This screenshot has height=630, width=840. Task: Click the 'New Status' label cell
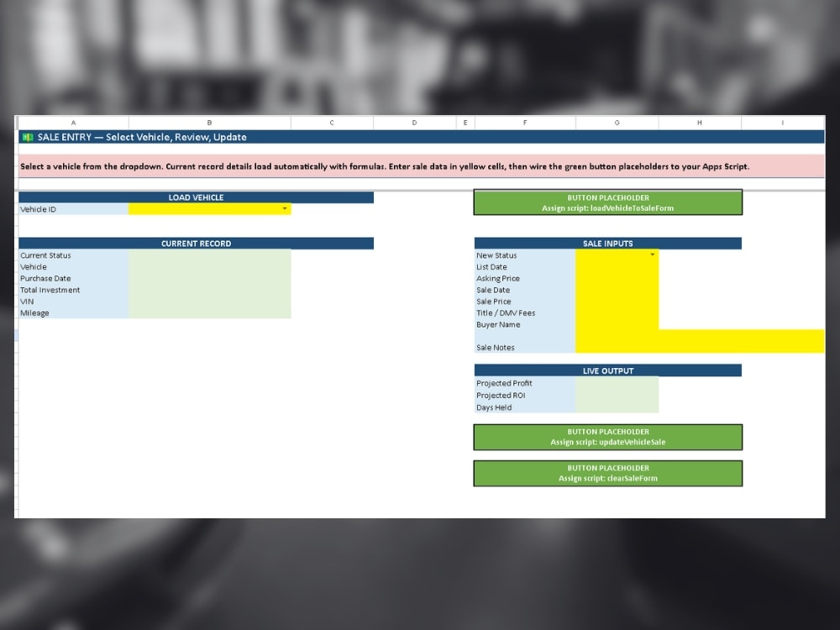[525, 255]
